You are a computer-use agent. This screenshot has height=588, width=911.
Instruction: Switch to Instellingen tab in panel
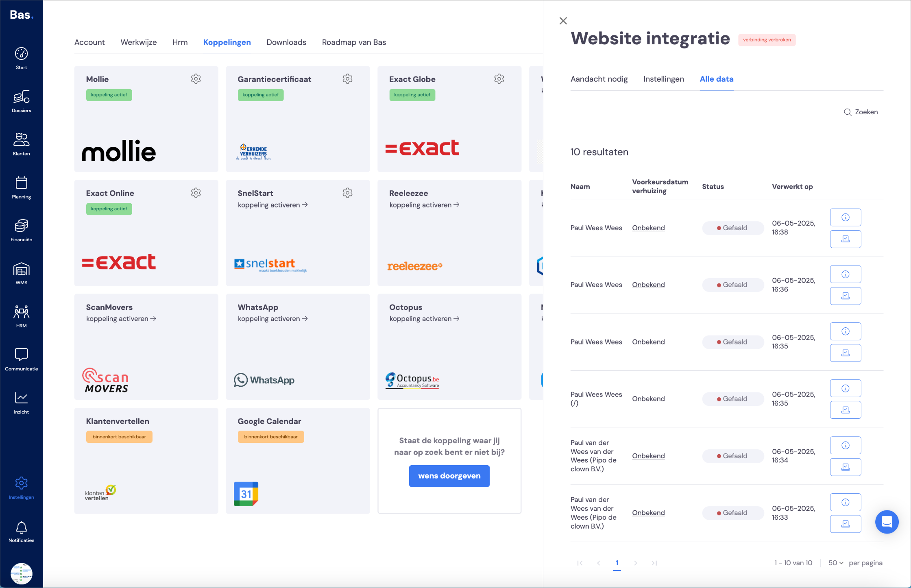[x=663, y=79]
